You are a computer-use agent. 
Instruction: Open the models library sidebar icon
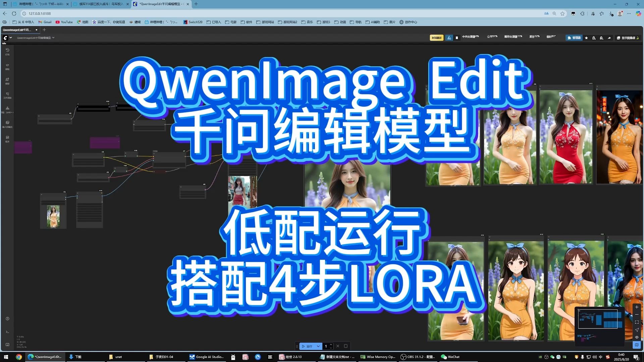point(7,81)
